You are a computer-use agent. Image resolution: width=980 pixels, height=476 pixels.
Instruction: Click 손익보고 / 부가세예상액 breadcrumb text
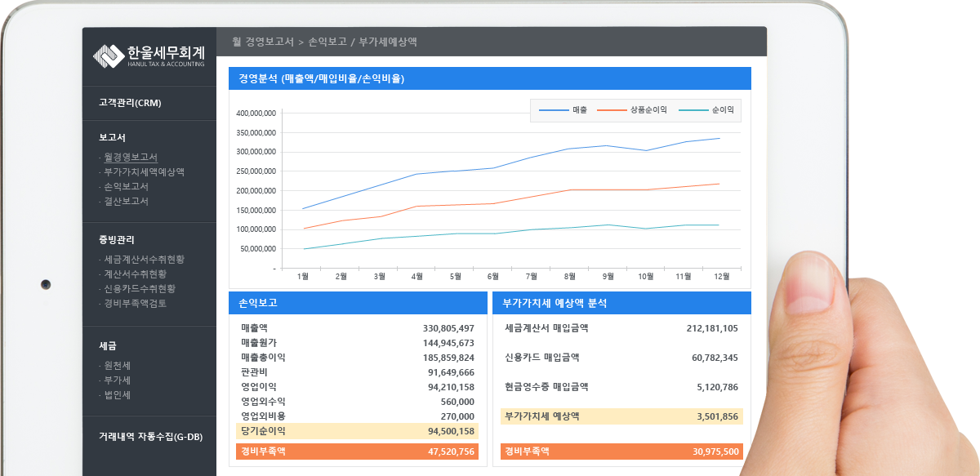(363, 41)
